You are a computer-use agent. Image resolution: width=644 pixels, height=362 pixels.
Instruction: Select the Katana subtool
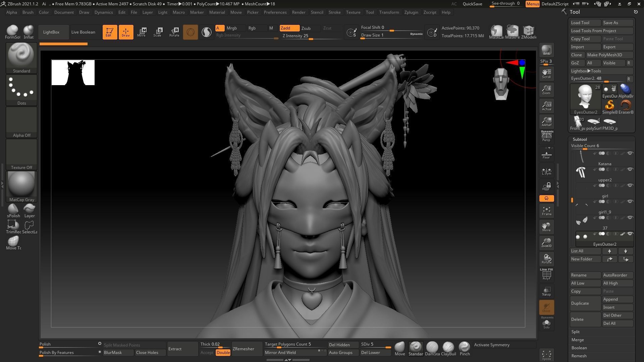pyautogui.click(x=605, y=158)
